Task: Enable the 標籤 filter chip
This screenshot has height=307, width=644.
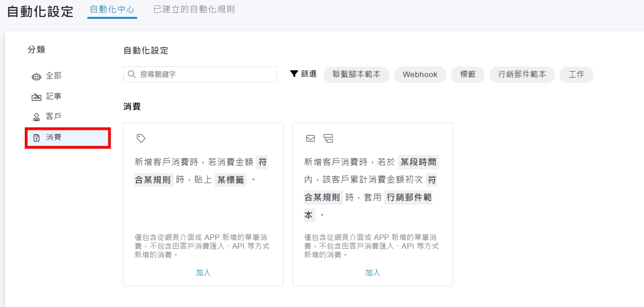Action: [467, 74]
